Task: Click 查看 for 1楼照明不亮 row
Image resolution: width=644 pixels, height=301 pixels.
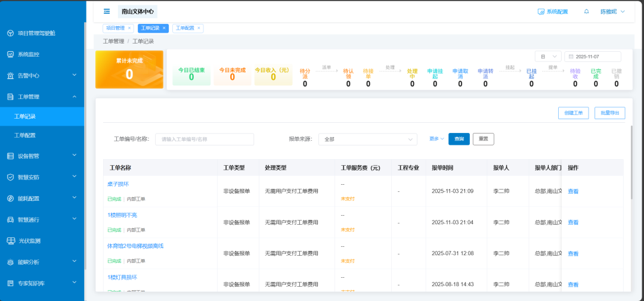Action: pyautogui.click(x=573, y=222)
